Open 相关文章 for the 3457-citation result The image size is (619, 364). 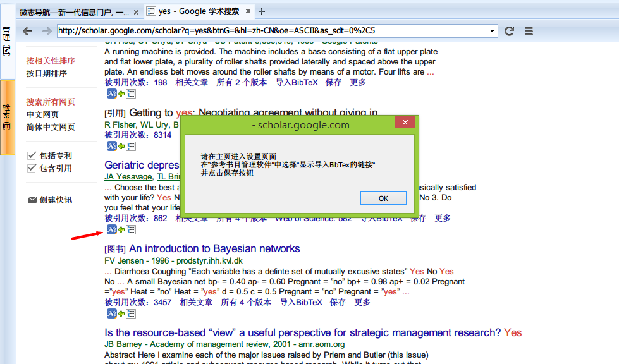[x=196, y=303]
